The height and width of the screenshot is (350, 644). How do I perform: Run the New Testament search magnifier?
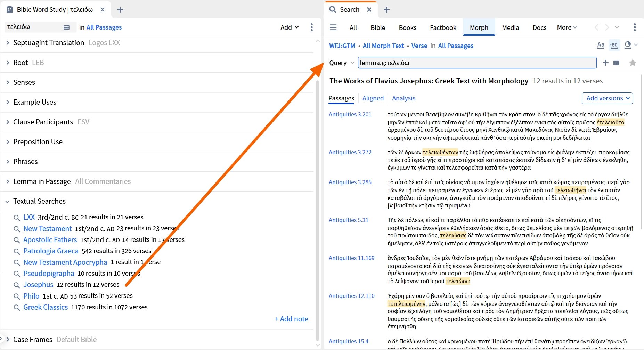coord(17,229)
